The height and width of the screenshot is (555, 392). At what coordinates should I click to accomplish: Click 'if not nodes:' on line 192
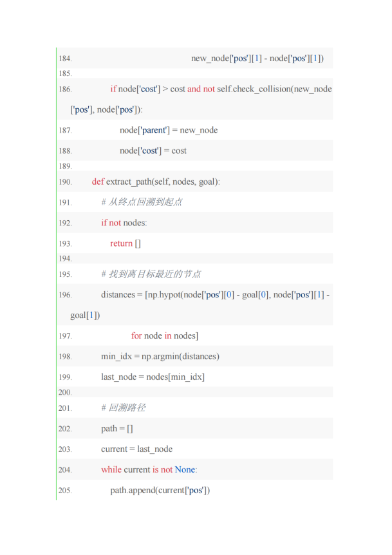(124, 223)
